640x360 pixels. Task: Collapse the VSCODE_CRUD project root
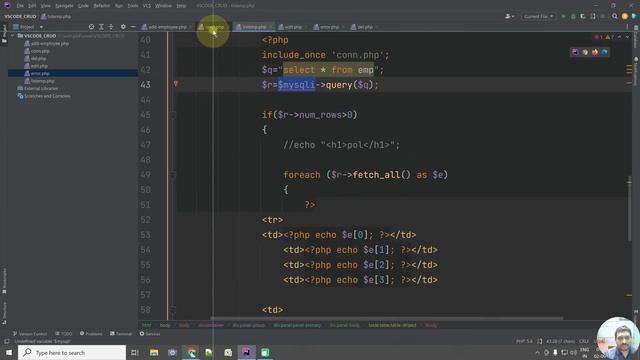(13, 36)
